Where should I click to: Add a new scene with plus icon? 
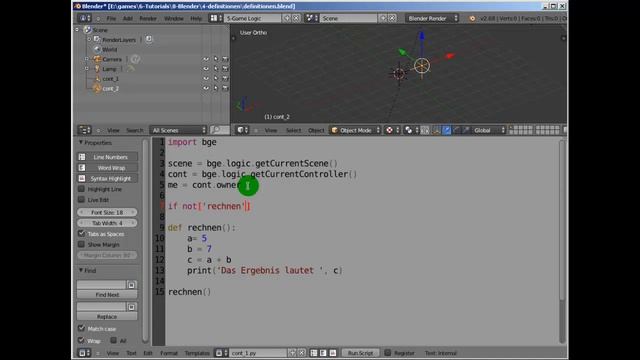tap(383, 18)
